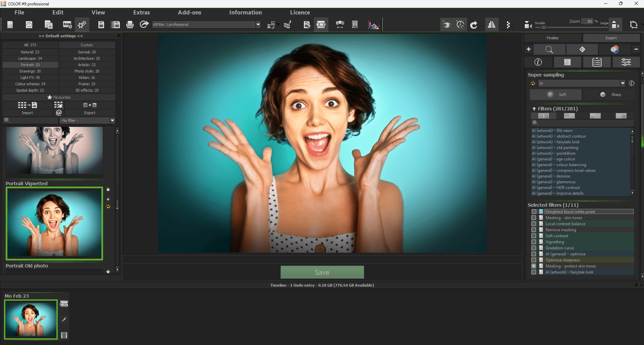
Task: Click the curved share arrow icon
Action: [x=144, y=24]
